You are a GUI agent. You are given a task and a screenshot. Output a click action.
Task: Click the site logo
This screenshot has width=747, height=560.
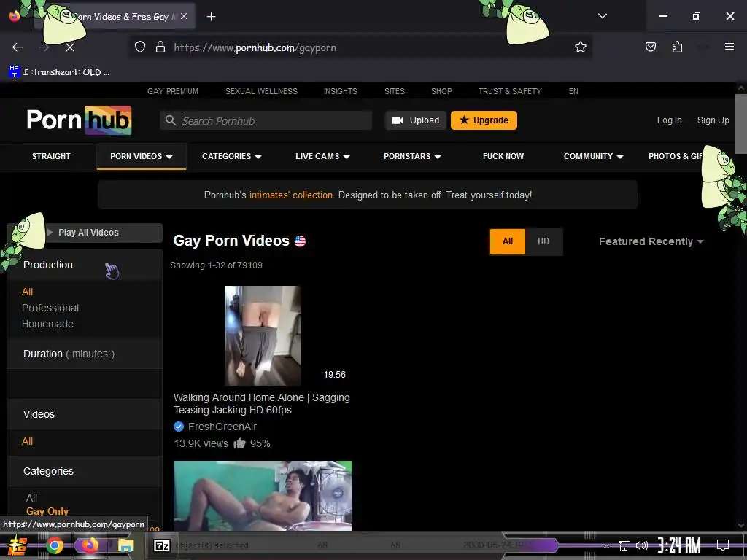[x=79, y=120]
